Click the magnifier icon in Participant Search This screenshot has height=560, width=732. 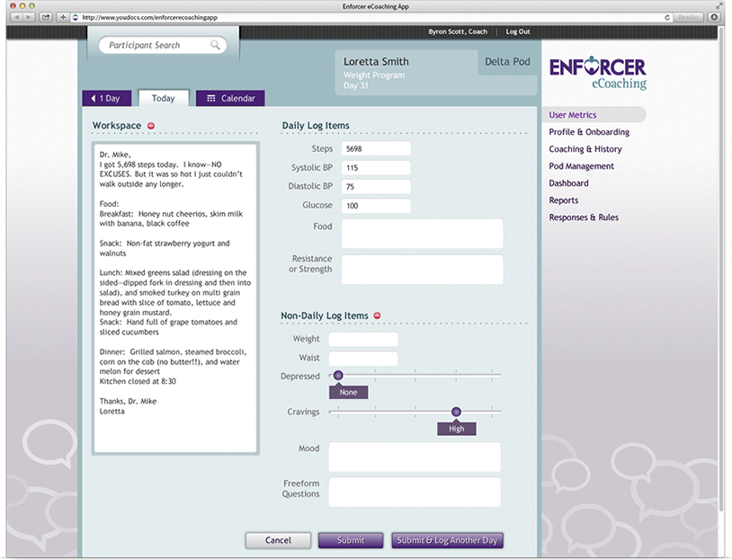[216, 45]
